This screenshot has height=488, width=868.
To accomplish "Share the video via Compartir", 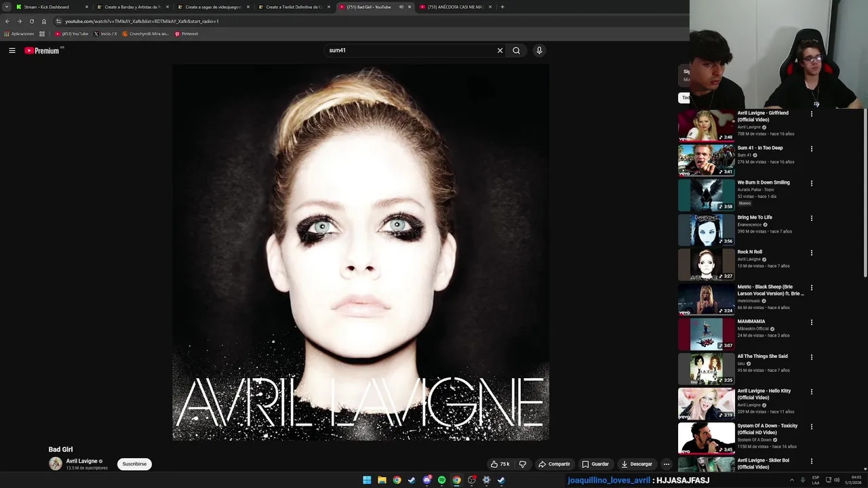I will coord(554,464).
